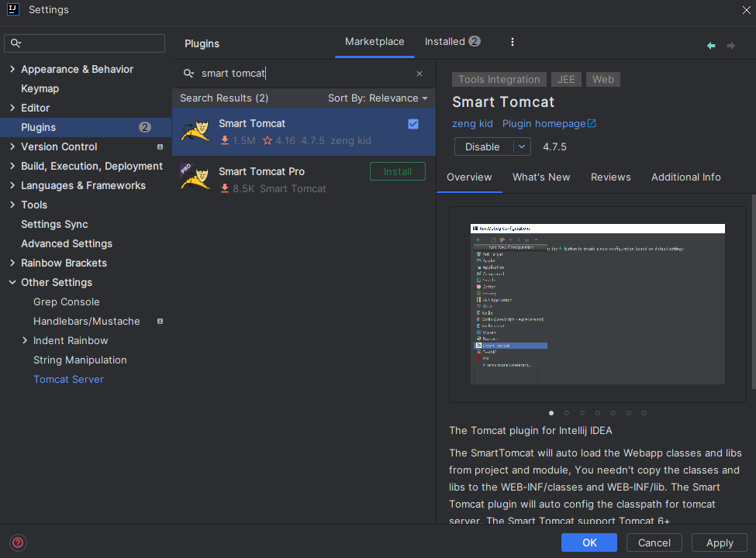The height and width of the screenshot is (558, 756).
Task: Expand the Version Control node
Action: point(12,146)
